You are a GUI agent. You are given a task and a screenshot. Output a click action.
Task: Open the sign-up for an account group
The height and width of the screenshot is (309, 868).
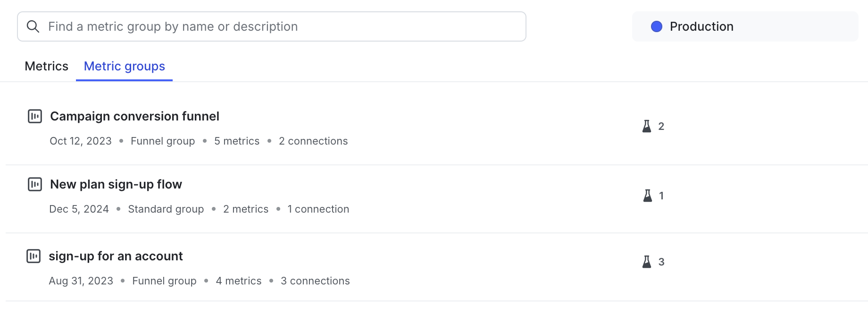click(116, 256)
